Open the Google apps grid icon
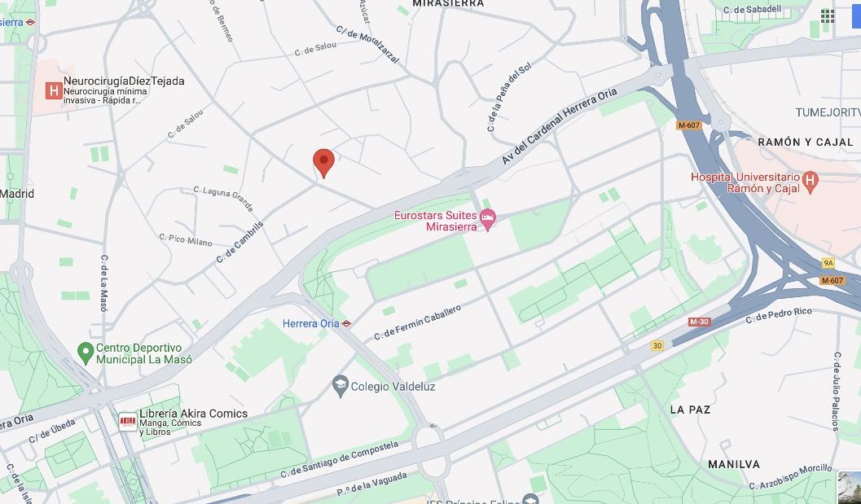Viewport: 861px width, 504px height. 828,16
